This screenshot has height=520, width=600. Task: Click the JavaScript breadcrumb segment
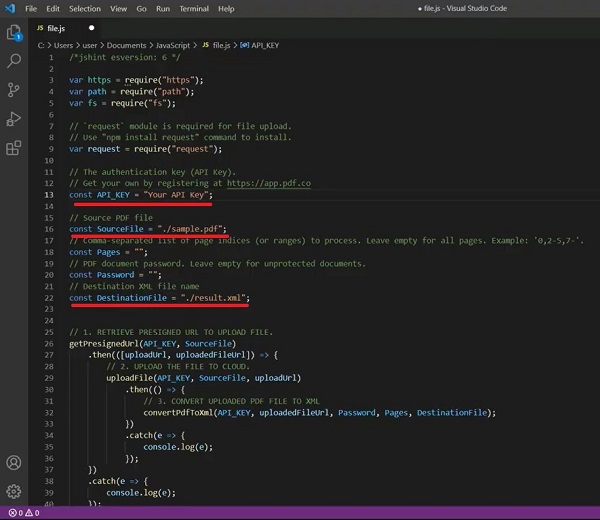coord(173,45)
